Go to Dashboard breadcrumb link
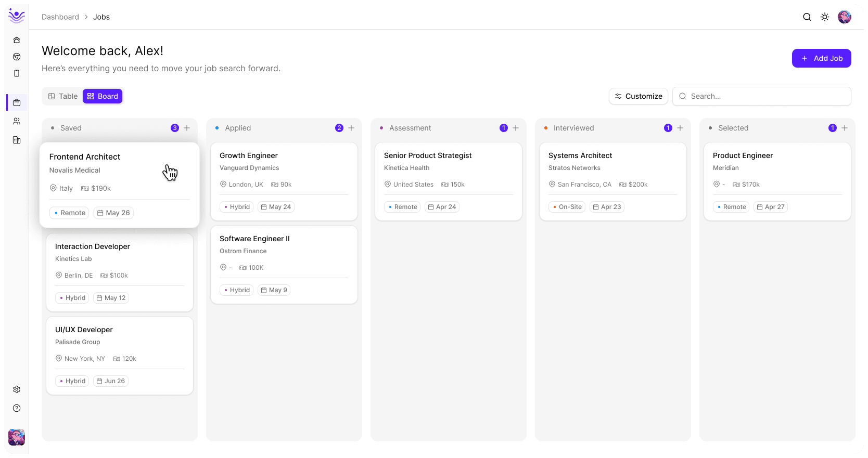 tap(60, 17)
